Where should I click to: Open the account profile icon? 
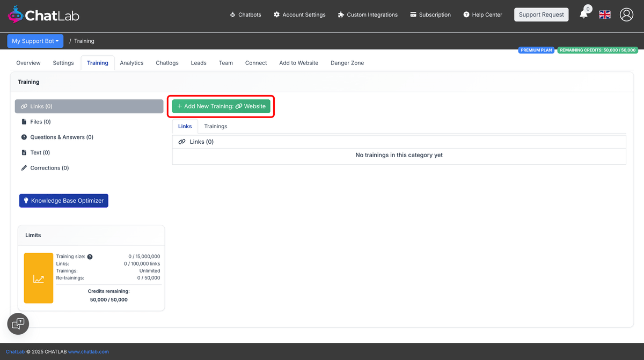[x=626, y=14]
